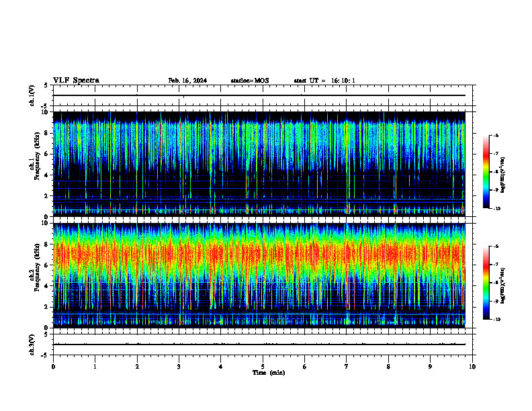Click the time tick label '5'

click(263, 367)
